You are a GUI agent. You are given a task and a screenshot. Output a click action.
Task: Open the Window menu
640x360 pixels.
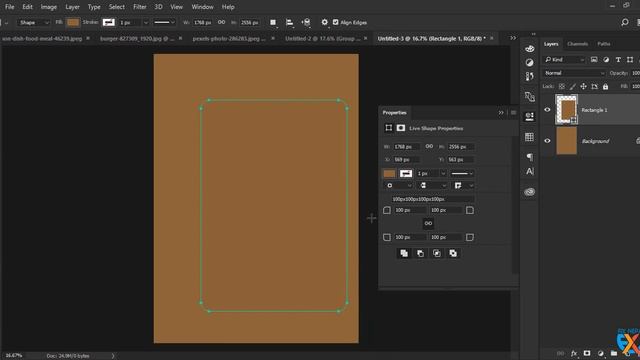202,7
